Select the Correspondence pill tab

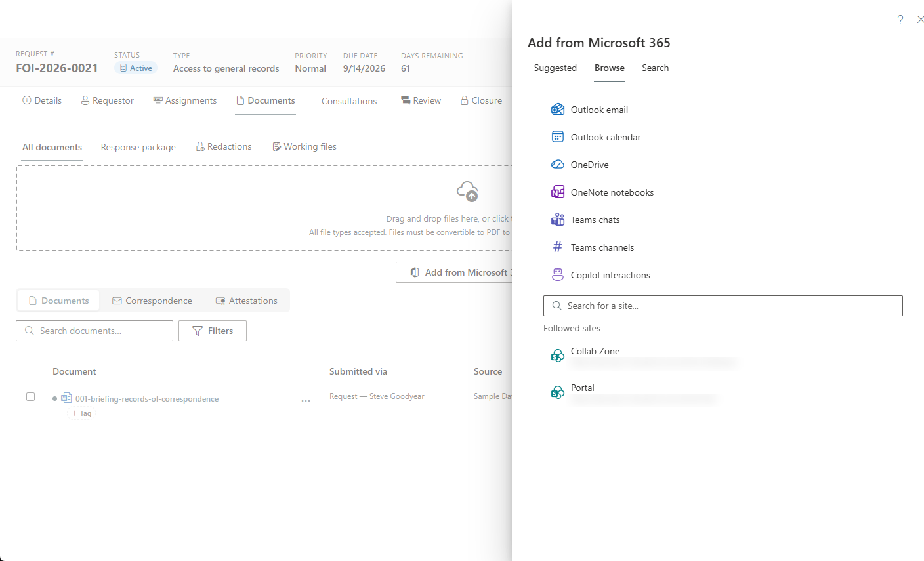point(152,301)
